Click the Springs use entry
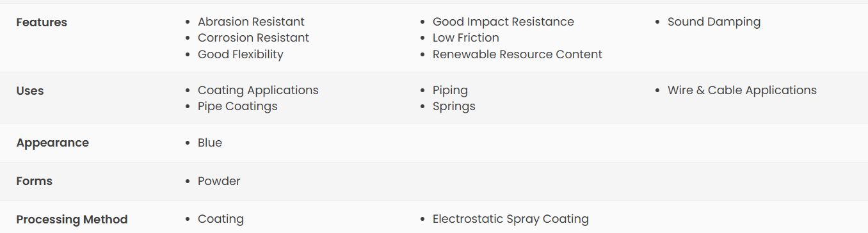868x233 pixels. tap(454, 106)
